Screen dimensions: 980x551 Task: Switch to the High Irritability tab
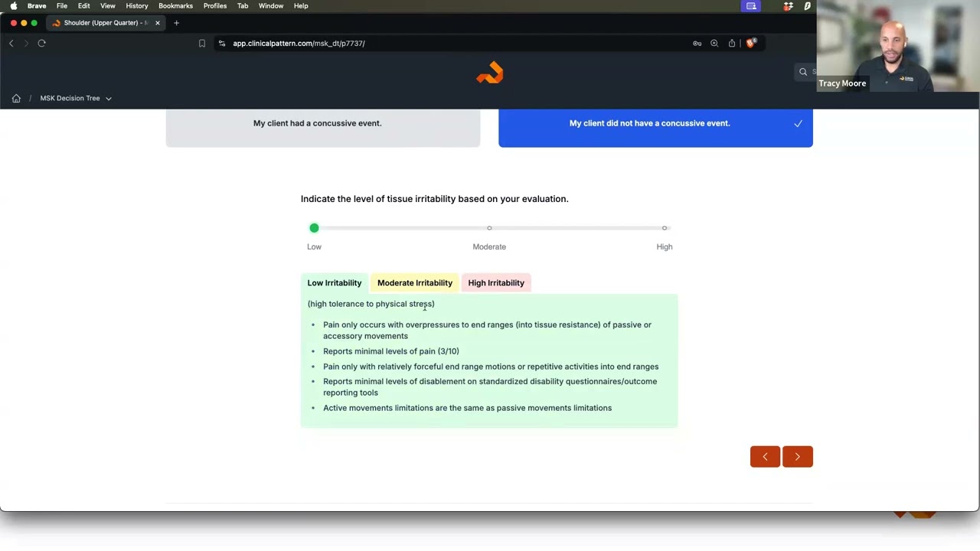coord(496,283)
